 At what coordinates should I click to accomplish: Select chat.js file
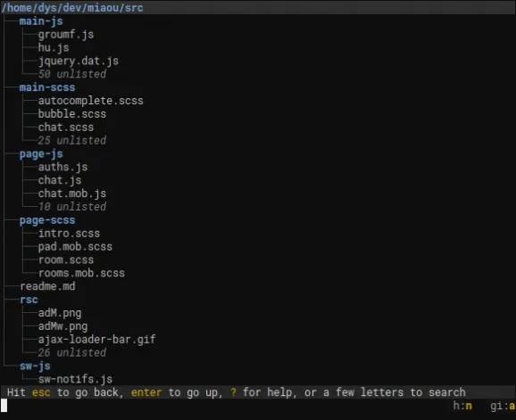tap(60, 180)
